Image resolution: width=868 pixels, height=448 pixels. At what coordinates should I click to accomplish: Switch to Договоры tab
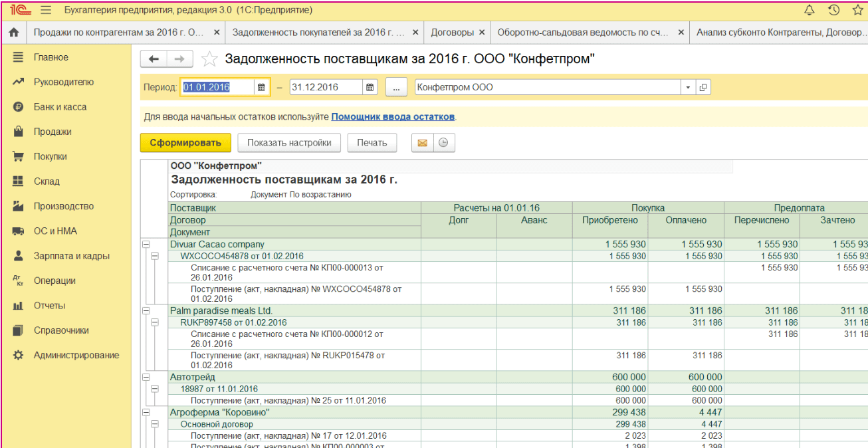(452, 32)
